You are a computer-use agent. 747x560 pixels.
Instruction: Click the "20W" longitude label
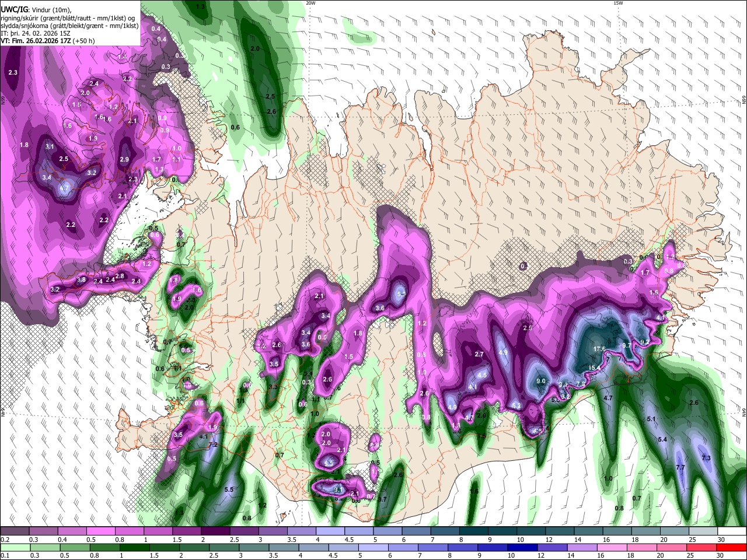click(310, 3)
